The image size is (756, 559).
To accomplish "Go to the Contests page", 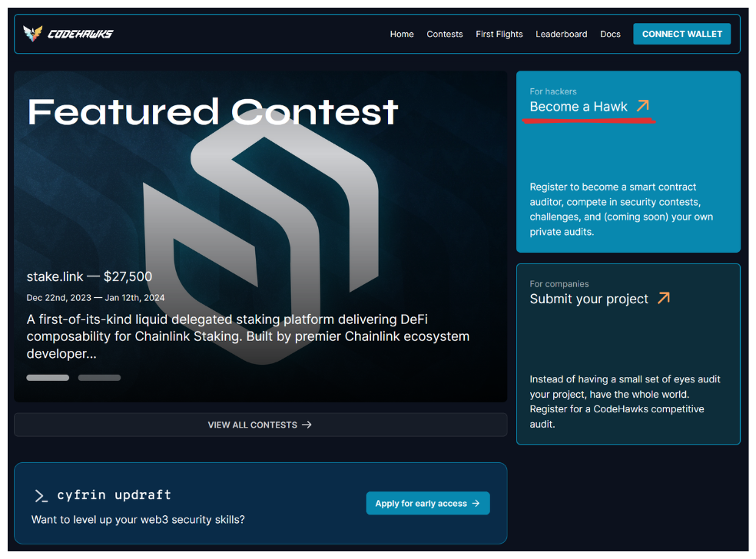I will 445,34.
